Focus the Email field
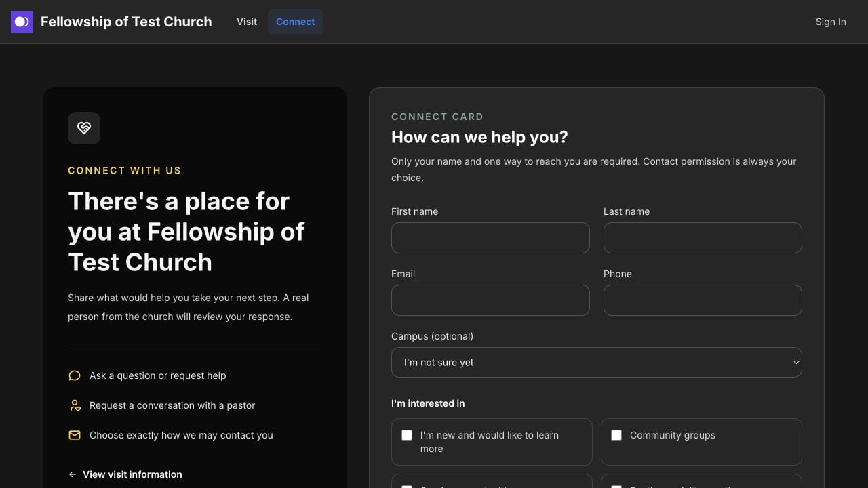This screenshot has width=868, height=488. 490,300
